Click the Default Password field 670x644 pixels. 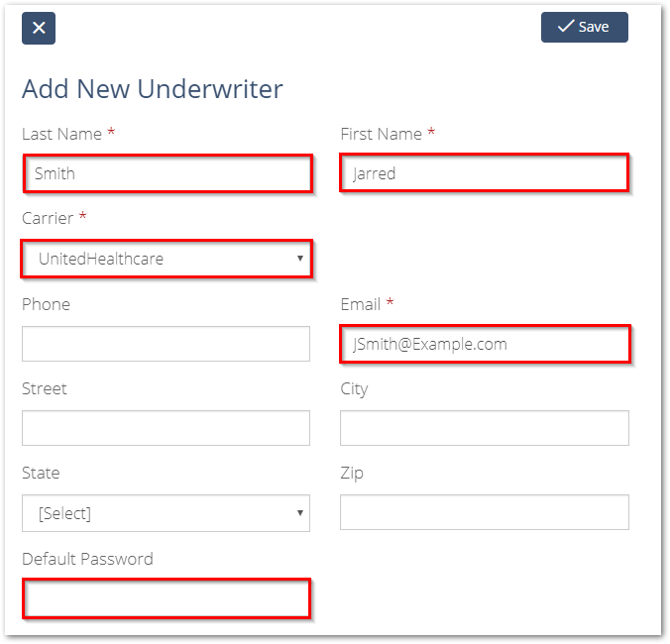pos(167,598)
